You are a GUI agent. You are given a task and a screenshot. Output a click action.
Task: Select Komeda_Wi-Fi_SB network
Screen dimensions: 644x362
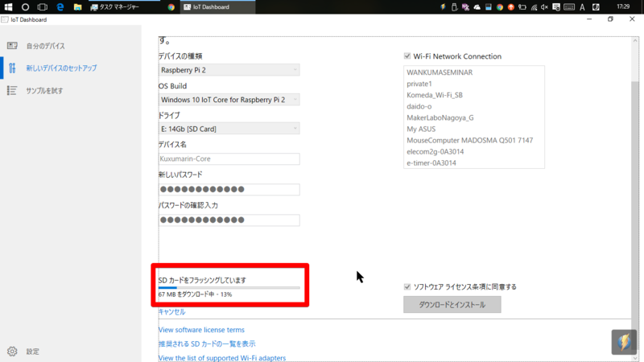pyautogui.click(x=435, y=95)
